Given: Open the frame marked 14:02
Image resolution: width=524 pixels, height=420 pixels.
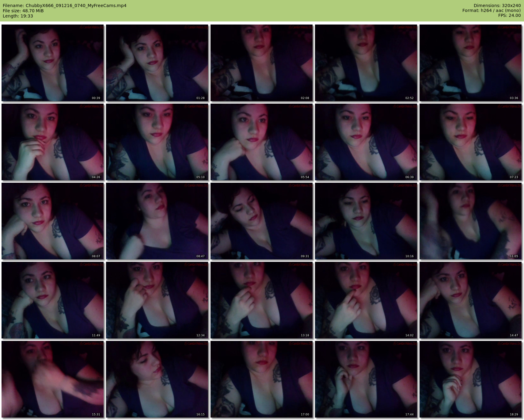Looking at the screenshot, I should coord(366,300).
